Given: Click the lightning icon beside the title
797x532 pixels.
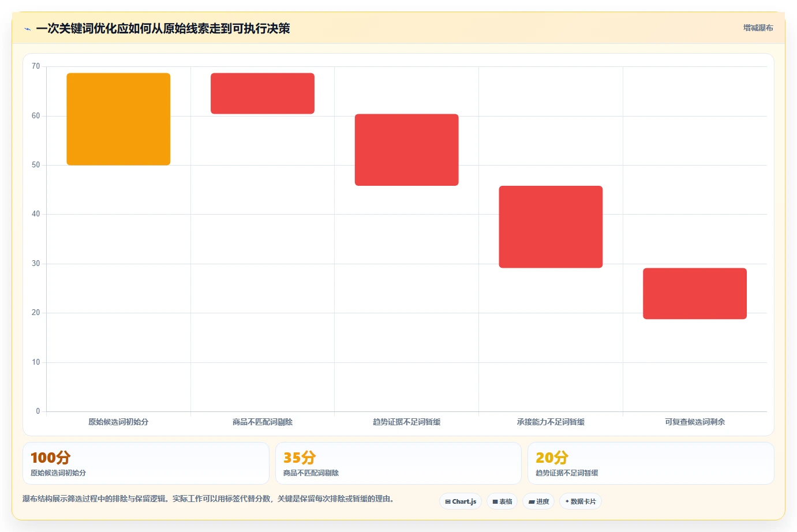Looking at the screenshot, I should [x=27, y=29].
